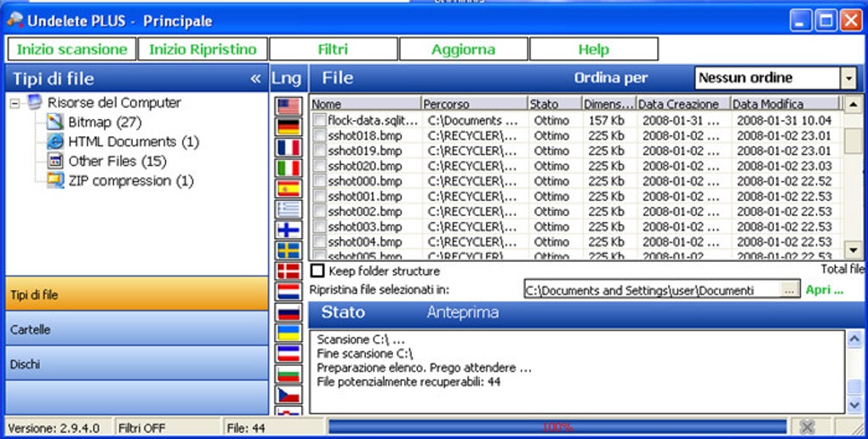The width and height of the screenshot is (868, 439).
Task: Select the Finnish flag language
Action: pyautogui.click(x=288, y=230)
